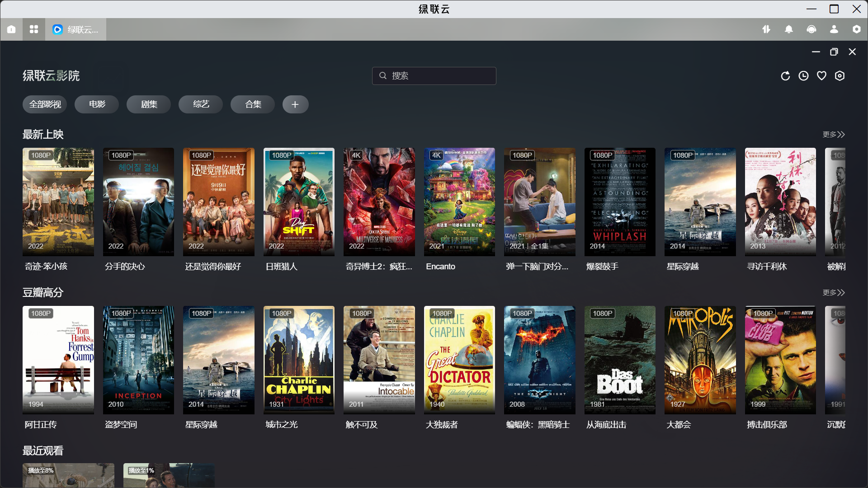Image resolution: width=868 pixels, height=488 pixels.
Task: Select the 合集 category tab
Action: (253, 104)
